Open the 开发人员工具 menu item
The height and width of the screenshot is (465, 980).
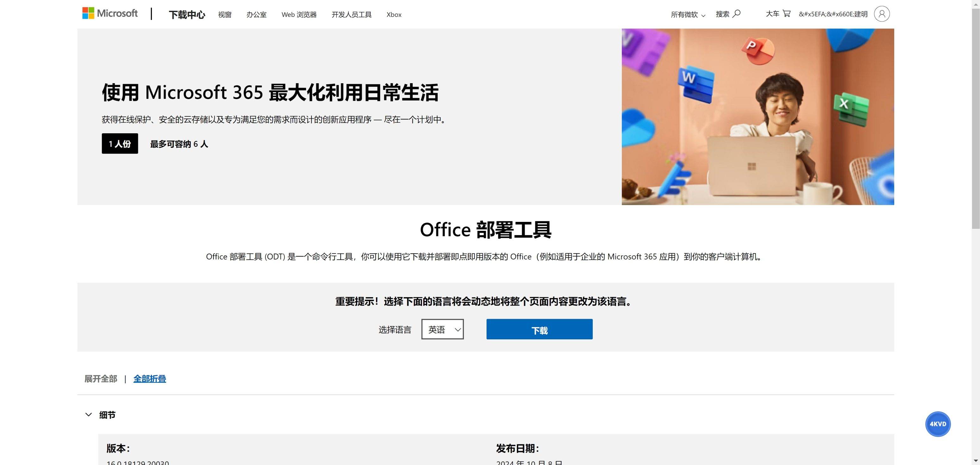click(x=351, y=15)
